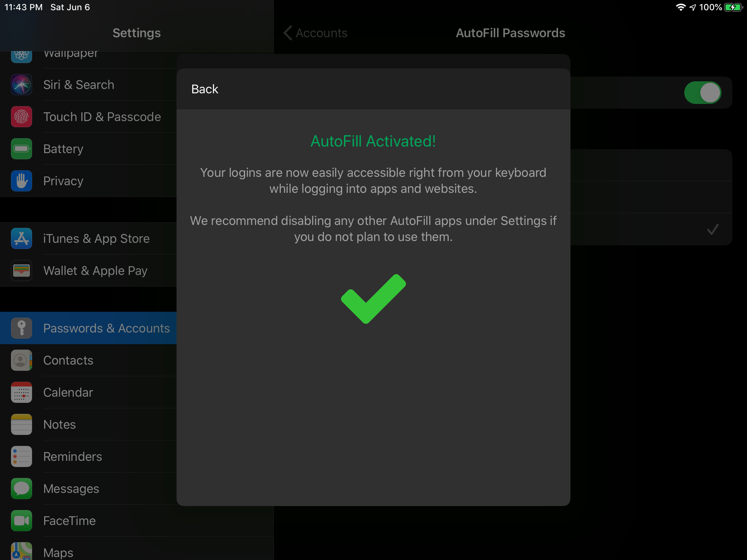
Task: Tap the Wallet & Apple Pay icon
Action: [22, 271]
